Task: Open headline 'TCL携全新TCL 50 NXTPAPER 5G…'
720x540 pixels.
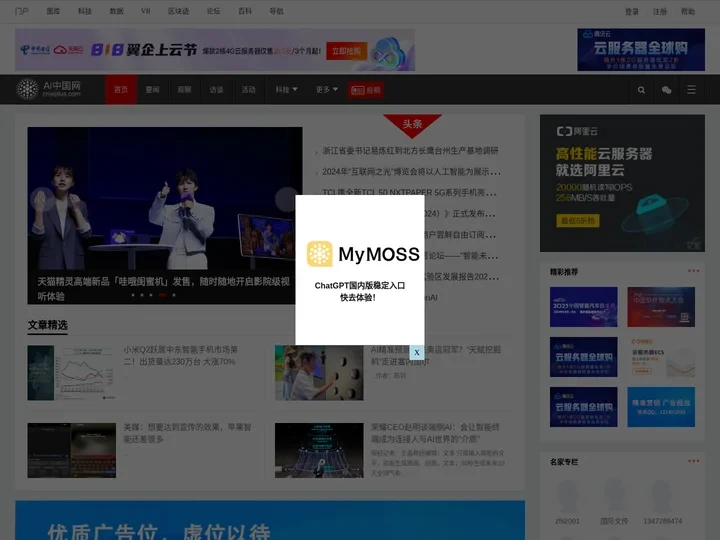Action: tap(409, 191)
